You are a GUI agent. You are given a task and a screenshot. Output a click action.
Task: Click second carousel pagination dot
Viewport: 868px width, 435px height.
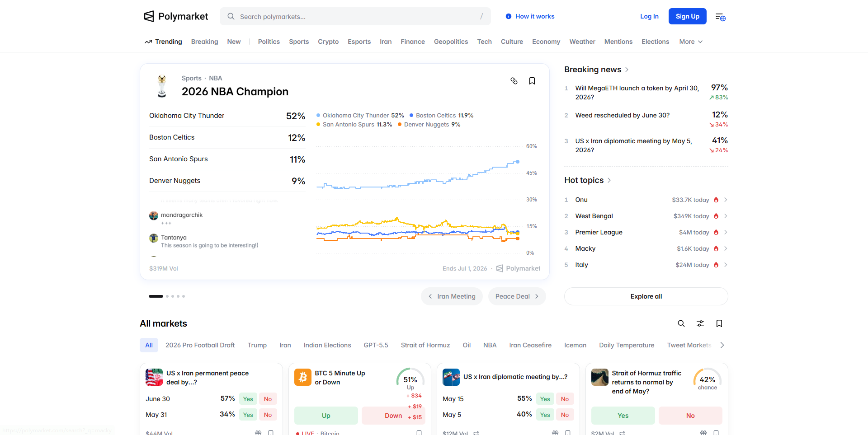(167, 296)
